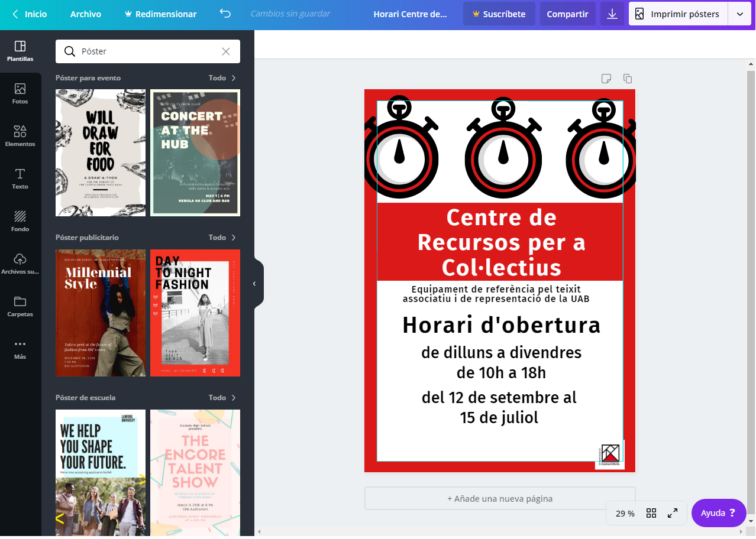Duplicate the page with the copy icon
The height and width of the screenshot is (539, 756).
pos(628,79)
